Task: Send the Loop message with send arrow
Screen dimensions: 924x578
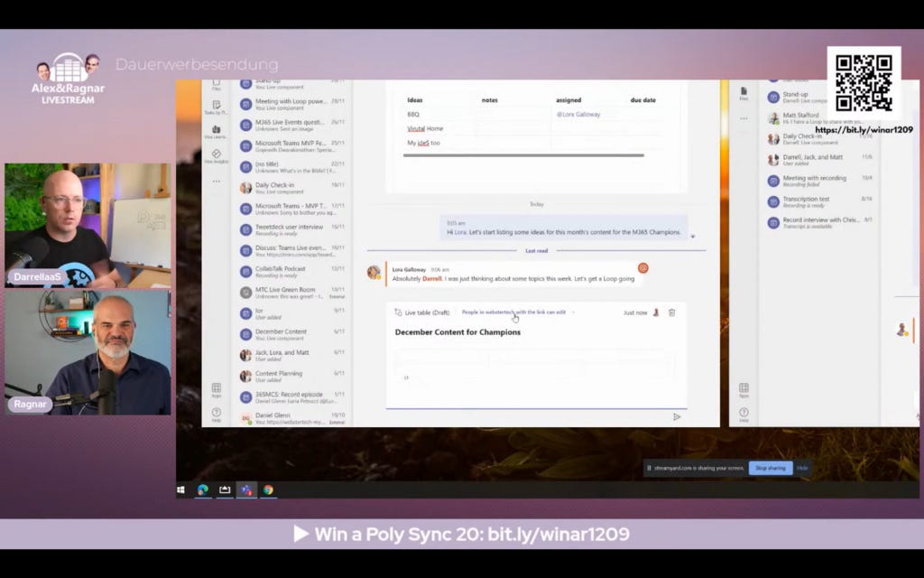Action: 677,417
